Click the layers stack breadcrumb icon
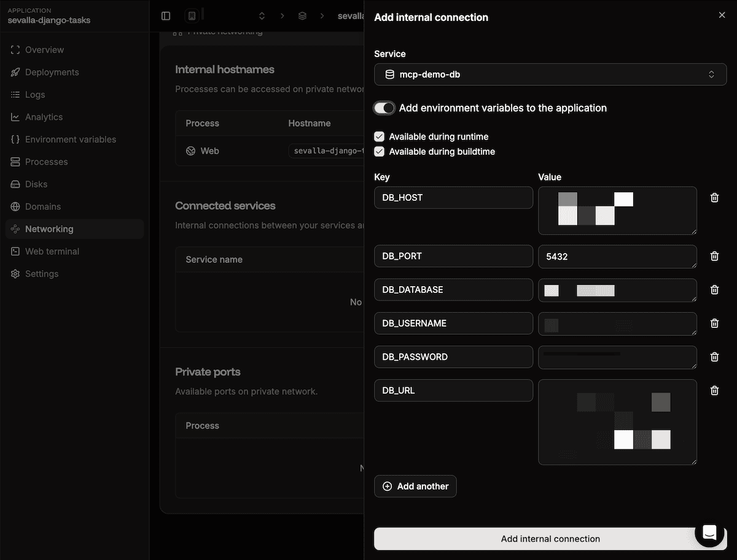Screen dimensions: 737x560 302,16
